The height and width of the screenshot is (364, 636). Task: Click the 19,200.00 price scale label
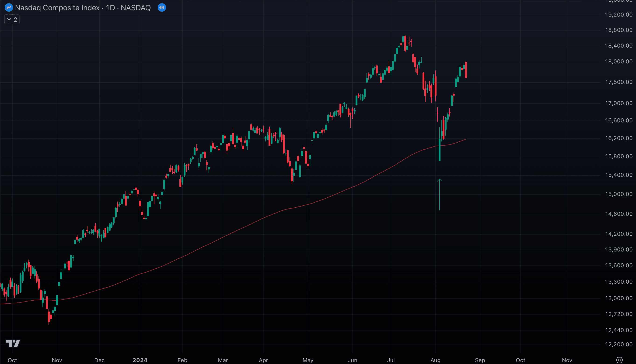coord(619,15)
